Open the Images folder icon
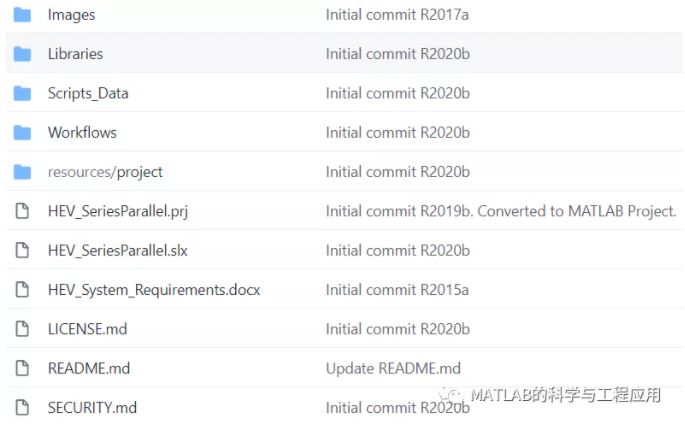The height and width of the screenshot is (427, 685). pyautogui.click(x=22, y=15)
